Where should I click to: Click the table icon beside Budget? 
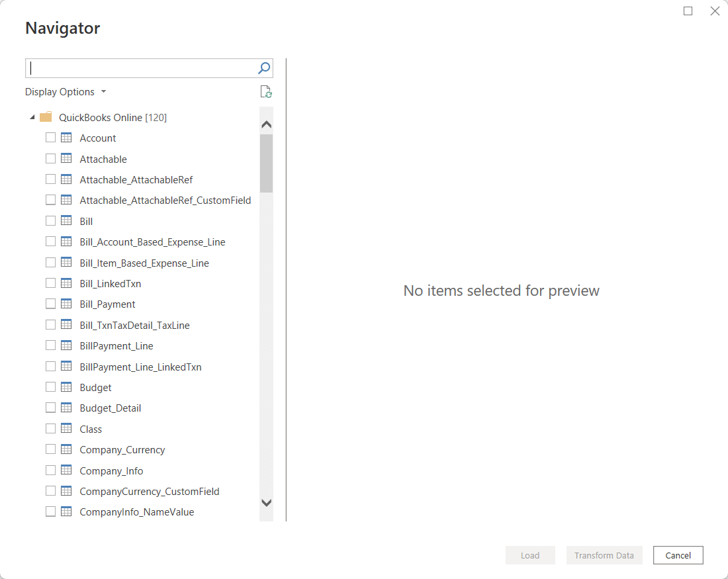coord(66,387)
